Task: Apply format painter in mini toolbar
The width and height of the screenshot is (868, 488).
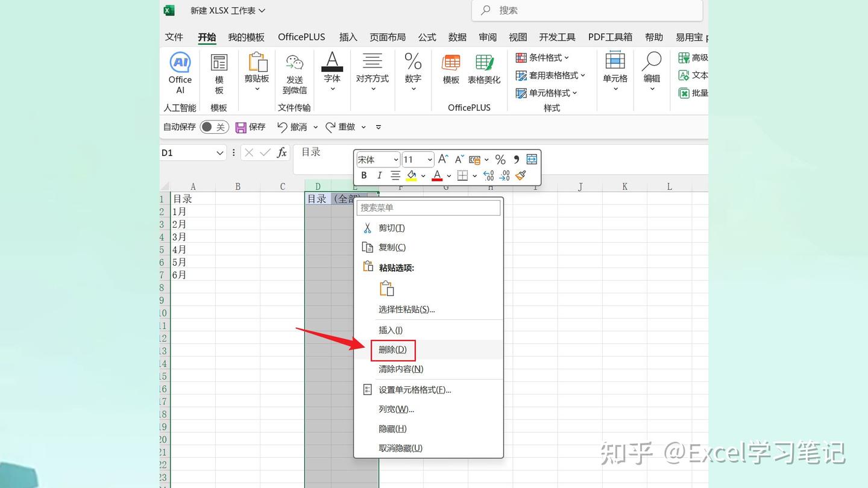Action: [x=520, y=175]
